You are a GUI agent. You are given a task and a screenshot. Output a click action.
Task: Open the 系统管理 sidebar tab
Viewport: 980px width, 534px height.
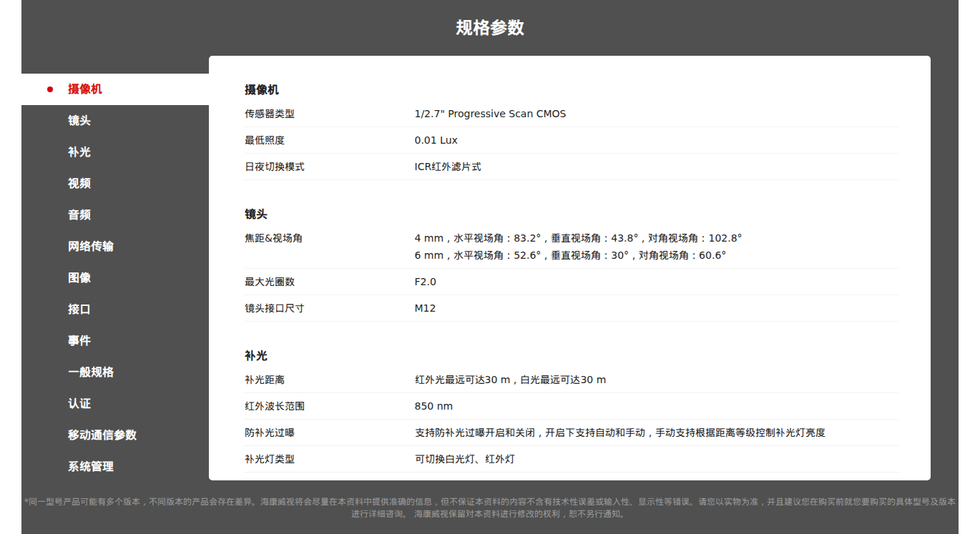click(115, 467)
